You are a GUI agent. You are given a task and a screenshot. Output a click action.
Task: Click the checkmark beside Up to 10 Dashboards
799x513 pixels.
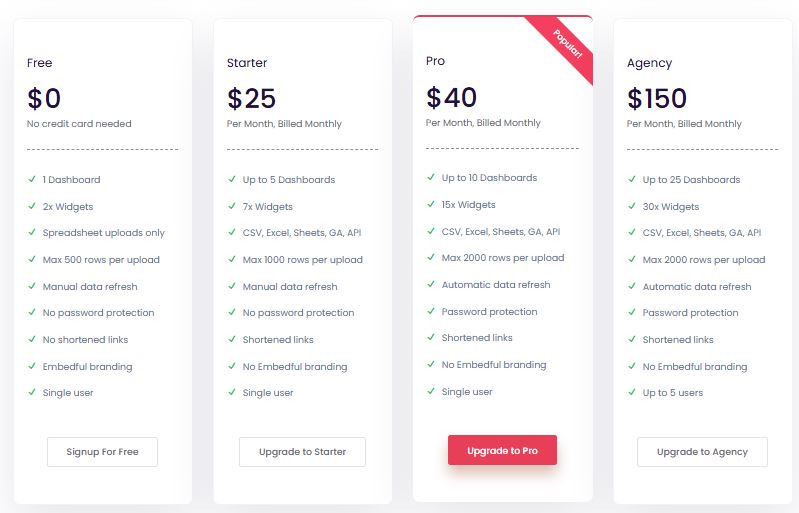click(432, 178)
